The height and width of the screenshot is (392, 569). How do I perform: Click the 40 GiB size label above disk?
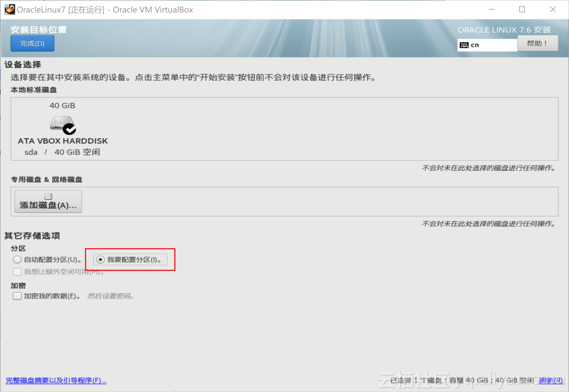pyautogui.click(x=62, y=105)
